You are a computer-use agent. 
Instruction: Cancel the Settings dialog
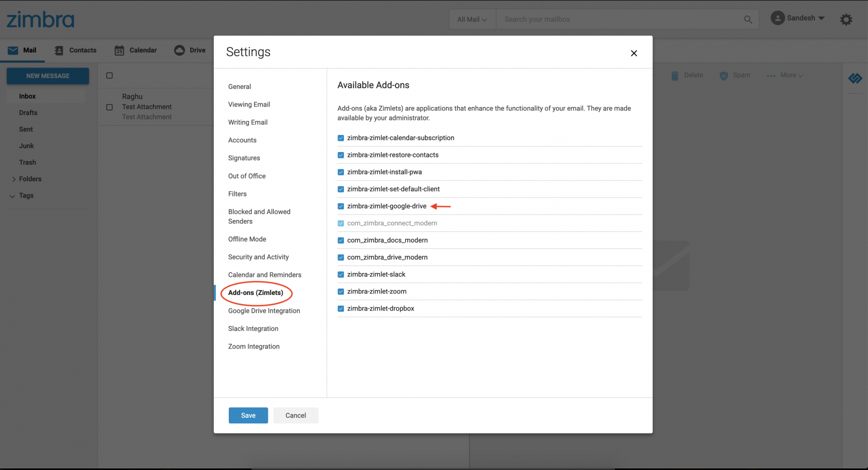(x=296, y=415)
